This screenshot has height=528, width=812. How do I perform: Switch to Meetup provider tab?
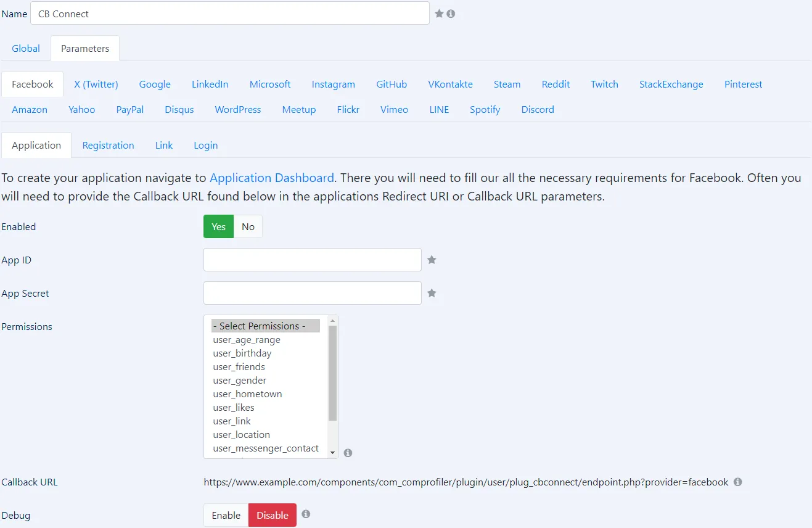(299, 109)
